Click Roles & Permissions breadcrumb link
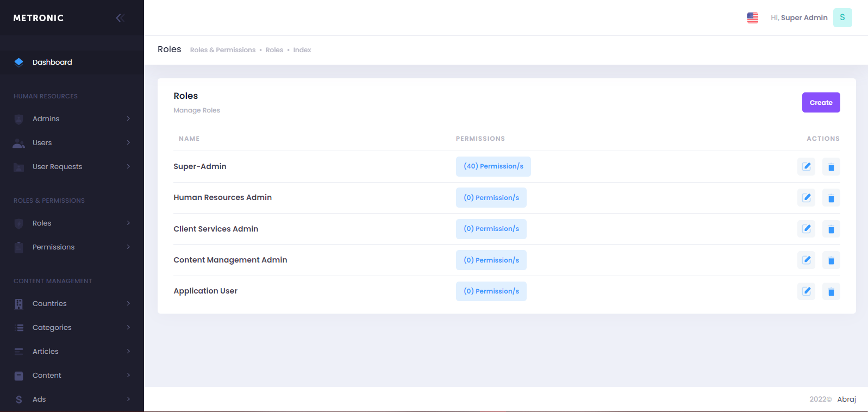Screen dimensions: 868x412 222,50
